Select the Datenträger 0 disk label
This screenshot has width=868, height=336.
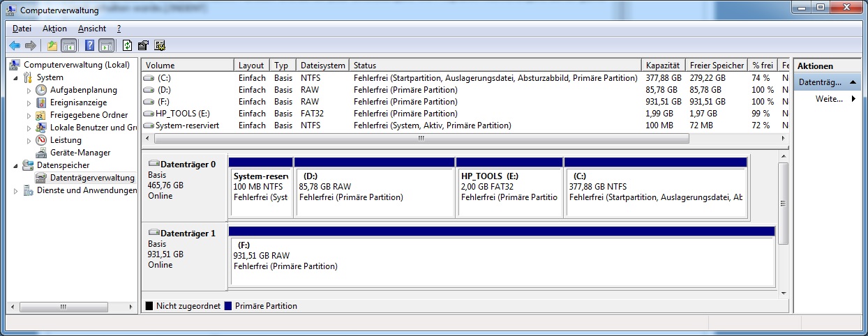(x=184, y=187)
